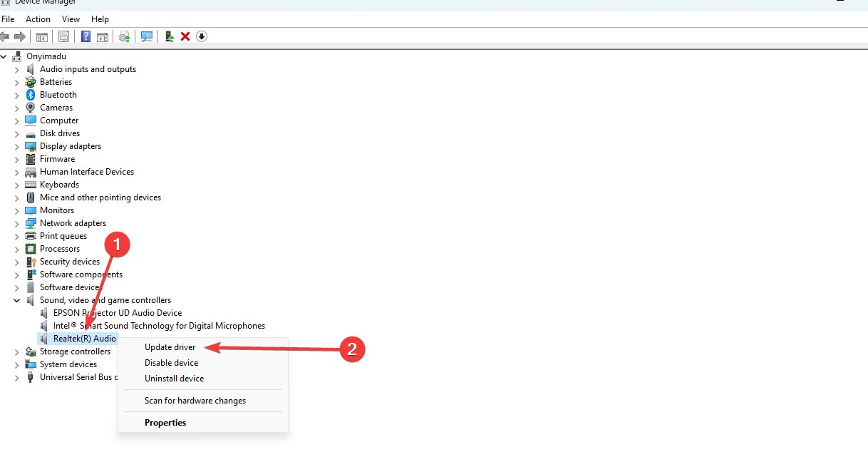Screen dimensions: 868x462
Task: Select the EPSON Projector UD Audio Device entry
Action: pyautogui.click(x=118, y=313)
